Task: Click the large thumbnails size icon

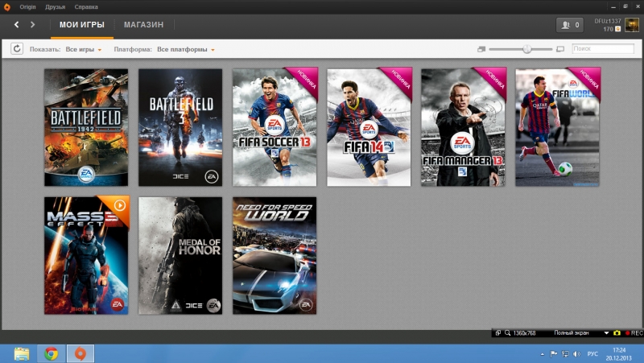Action: [x=560, y=49]
